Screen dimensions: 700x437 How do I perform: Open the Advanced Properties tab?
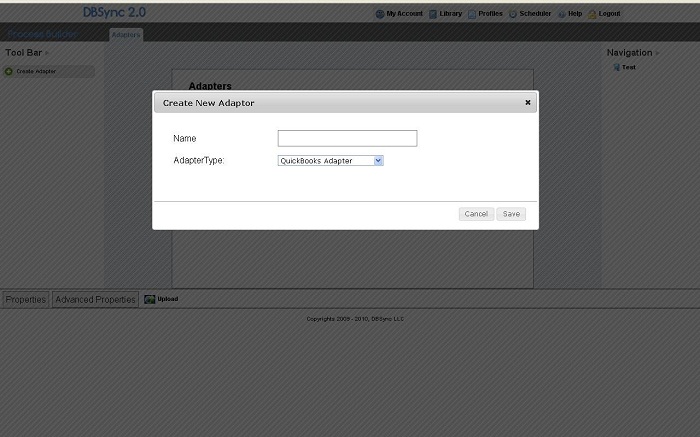click(95, 299)
